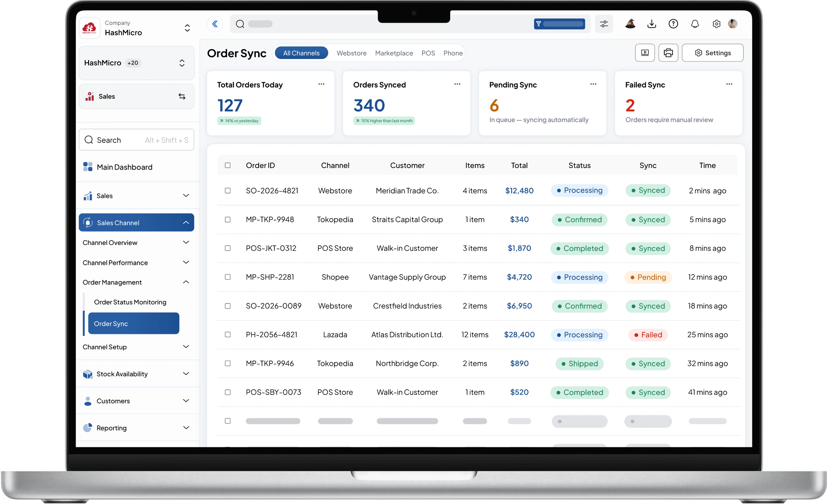Click the download icon in top bar
Image resolution: width=827 pixels, height=504 pixels.
(x=651, y=24)
